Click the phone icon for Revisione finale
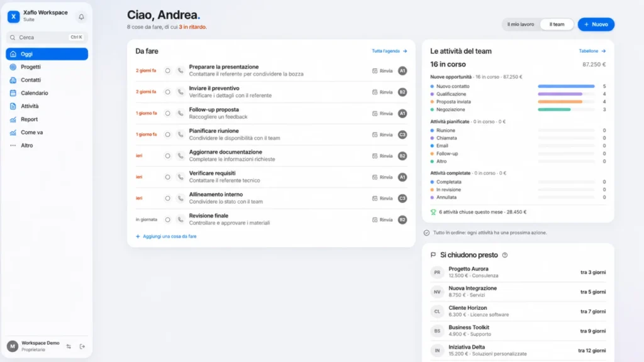This screenshot has height=362, width=644. point(180,219)
